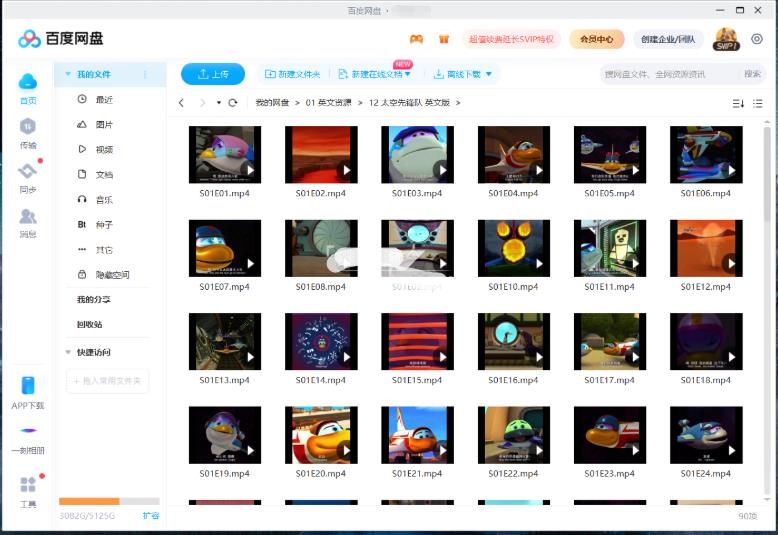Open the APP下载 icon
Image resolution: width=778 pixels, height=535 pixels.
(28, 386)
